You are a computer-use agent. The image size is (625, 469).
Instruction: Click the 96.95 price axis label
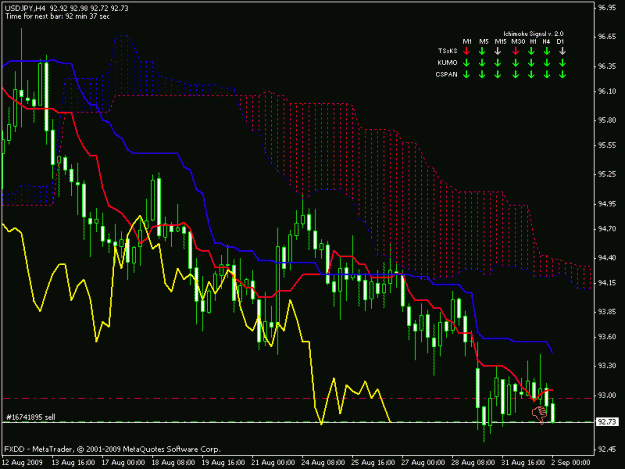pos(607,8)
